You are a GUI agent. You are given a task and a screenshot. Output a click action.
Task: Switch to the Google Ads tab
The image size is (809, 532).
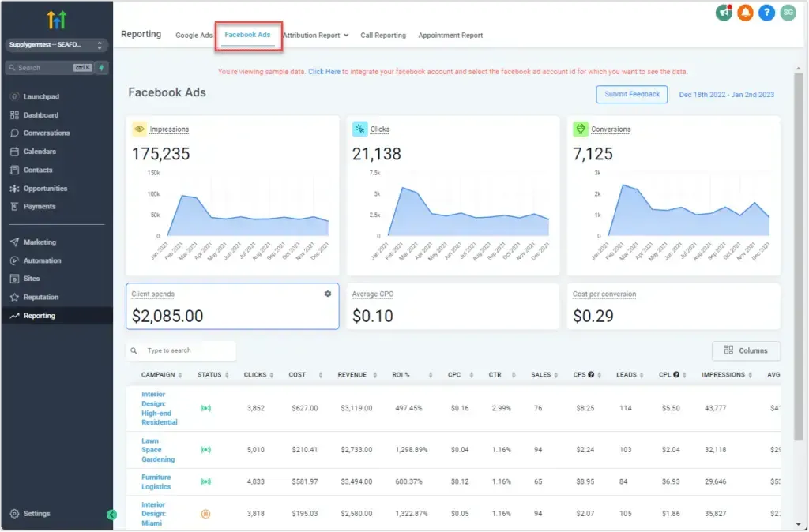(x=194, y=36)
